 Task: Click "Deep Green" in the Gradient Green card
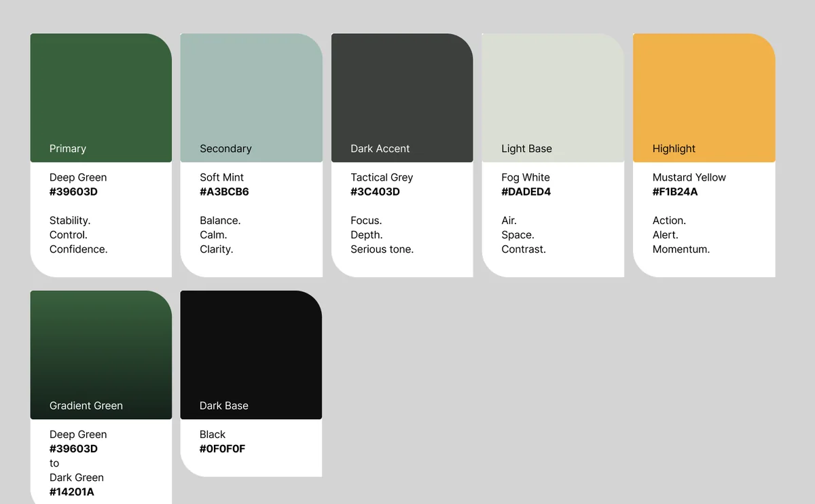click(x=78, y=434)
